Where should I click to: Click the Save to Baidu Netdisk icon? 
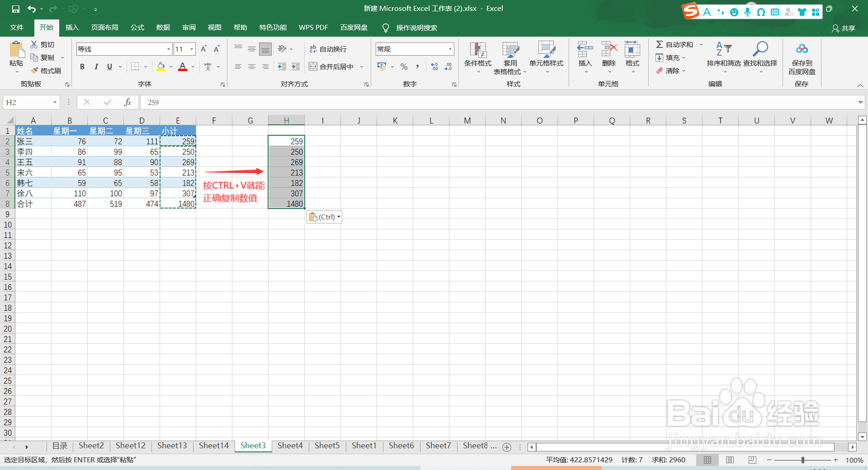coord(802,48)
